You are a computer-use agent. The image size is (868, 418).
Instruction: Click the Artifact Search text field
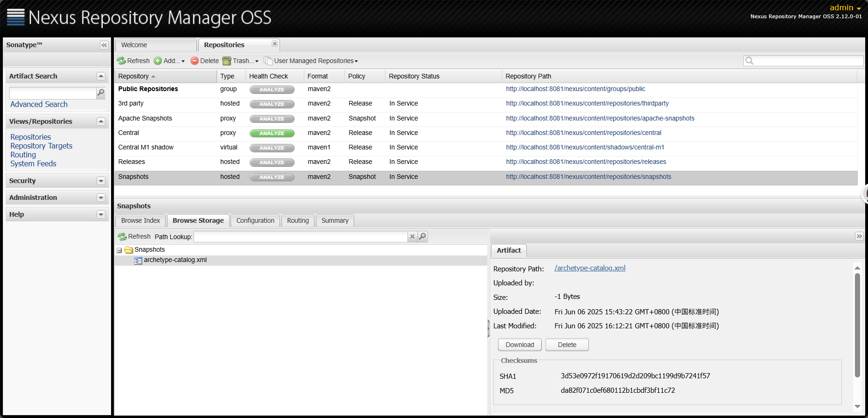(x=53, y=93)
